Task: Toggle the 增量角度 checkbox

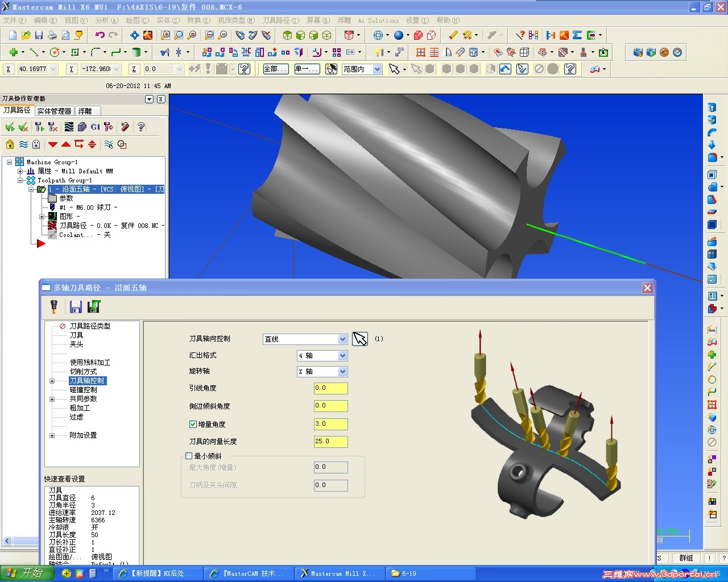Action: [193, 424]
